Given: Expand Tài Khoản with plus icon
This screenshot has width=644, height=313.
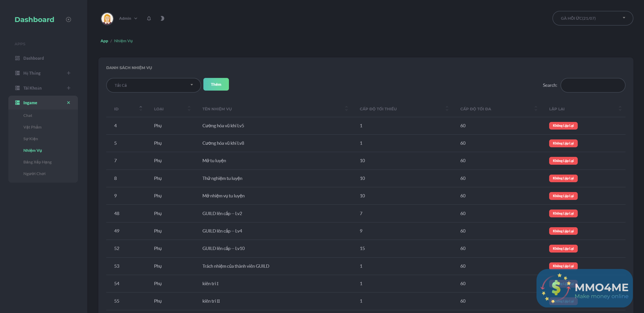Looking at the screenshot, I should pos(69,88).
